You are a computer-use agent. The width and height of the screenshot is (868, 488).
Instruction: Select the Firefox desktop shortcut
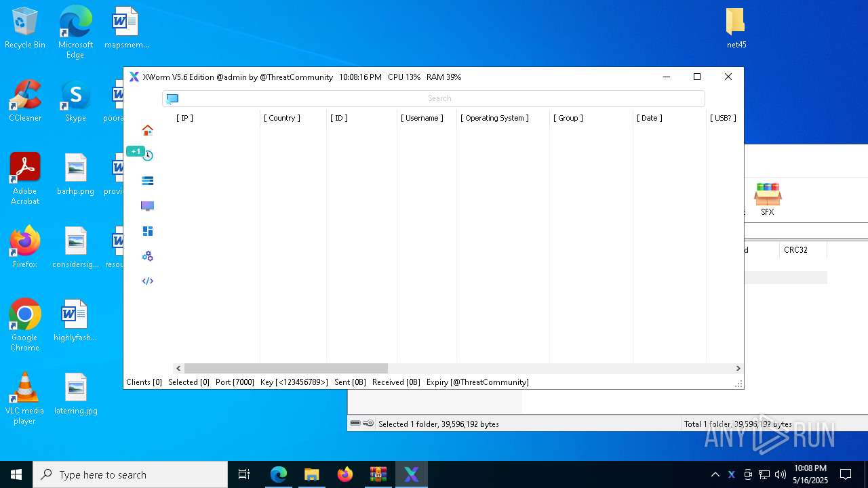tap(25, 248)
